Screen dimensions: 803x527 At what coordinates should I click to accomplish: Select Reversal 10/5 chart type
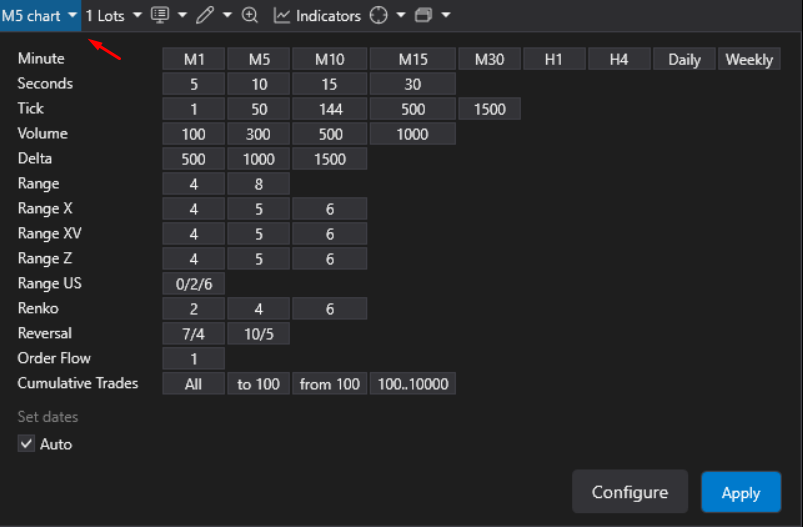pyautogui.click(x=258, y=334)
